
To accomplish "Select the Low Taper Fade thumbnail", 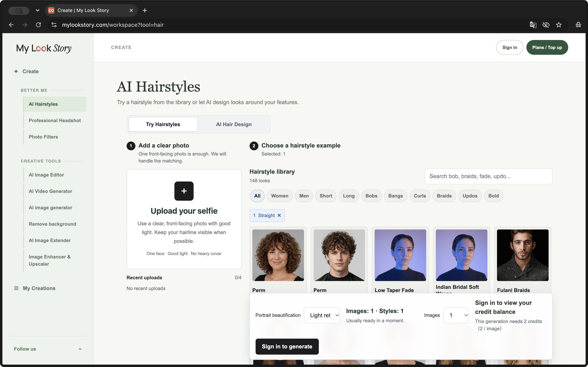I will coord(400,255).
